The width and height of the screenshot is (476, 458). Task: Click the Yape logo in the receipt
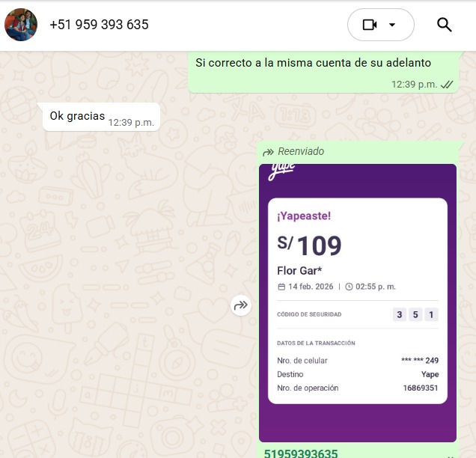click(x=281, y=172)
